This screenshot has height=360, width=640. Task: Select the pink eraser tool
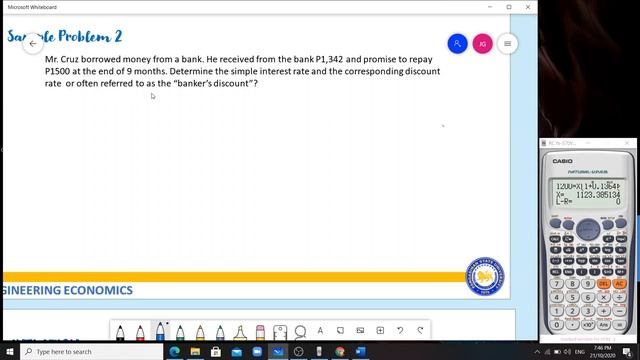click(x=260, y=332)
